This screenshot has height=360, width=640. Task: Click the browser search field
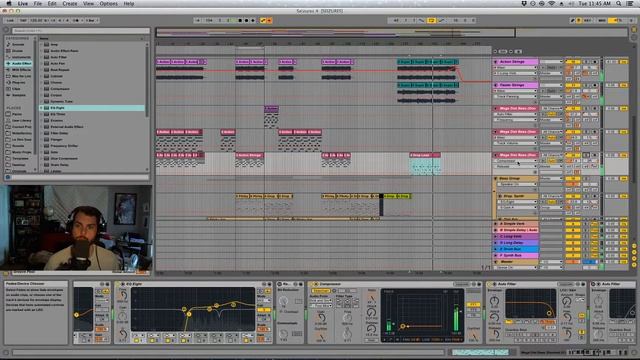point(80,31)
